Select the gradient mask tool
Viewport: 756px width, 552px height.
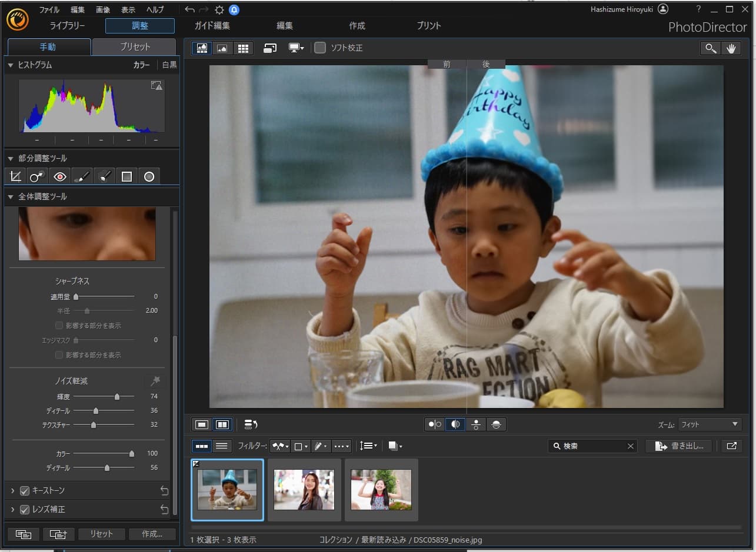[x=126, y=176]
